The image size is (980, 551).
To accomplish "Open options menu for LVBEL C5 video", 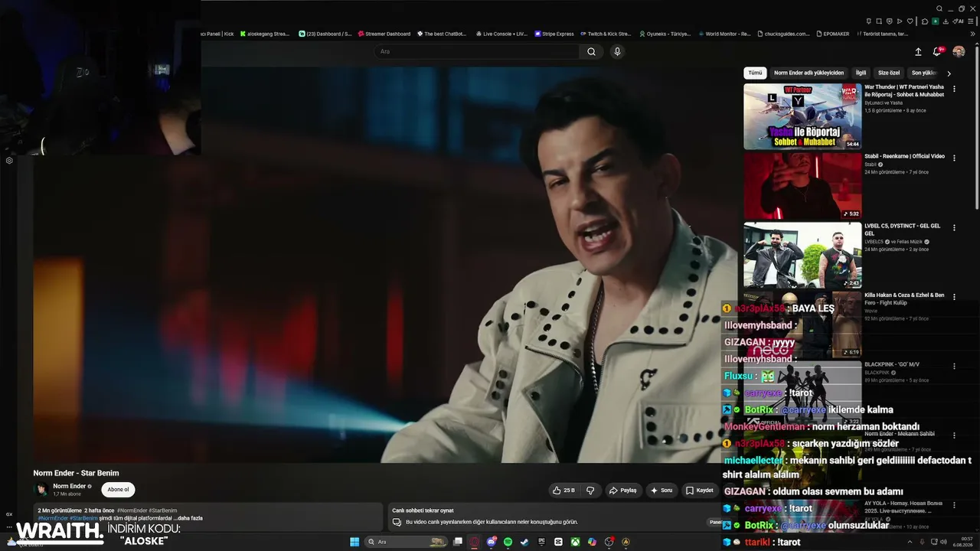I will (954, 227).
